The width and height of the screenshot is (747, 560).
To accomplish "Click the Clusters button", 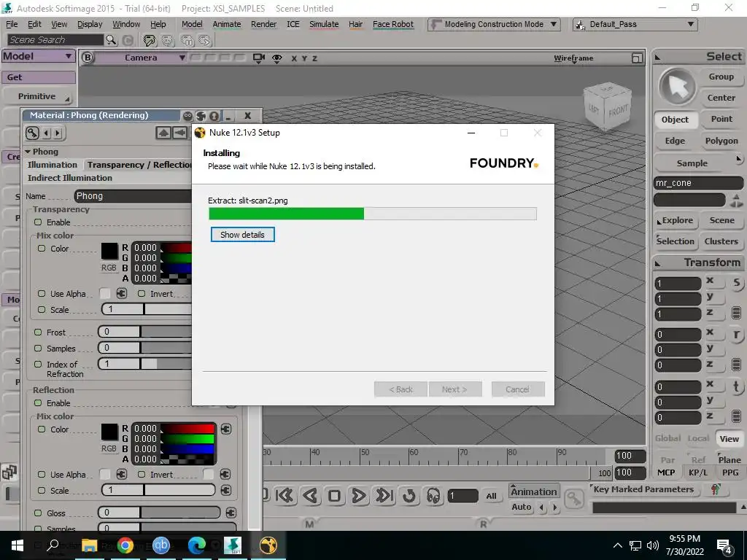I will (x=721, y=241).
